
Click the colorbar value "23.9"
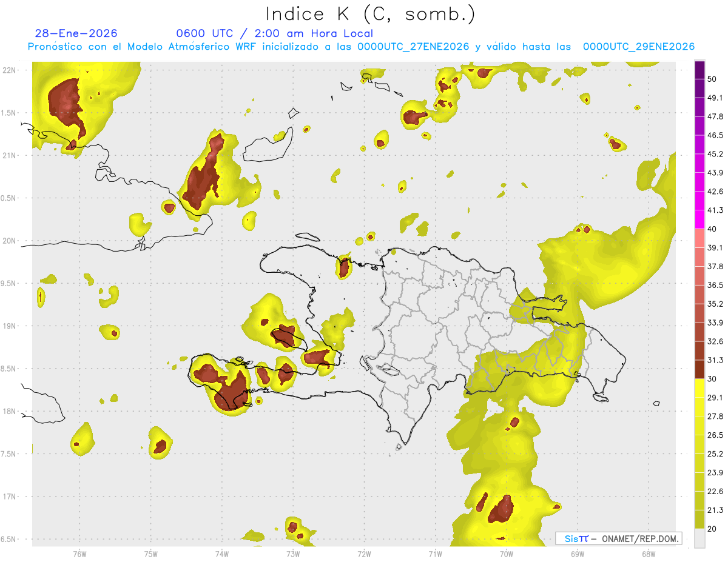715,473
